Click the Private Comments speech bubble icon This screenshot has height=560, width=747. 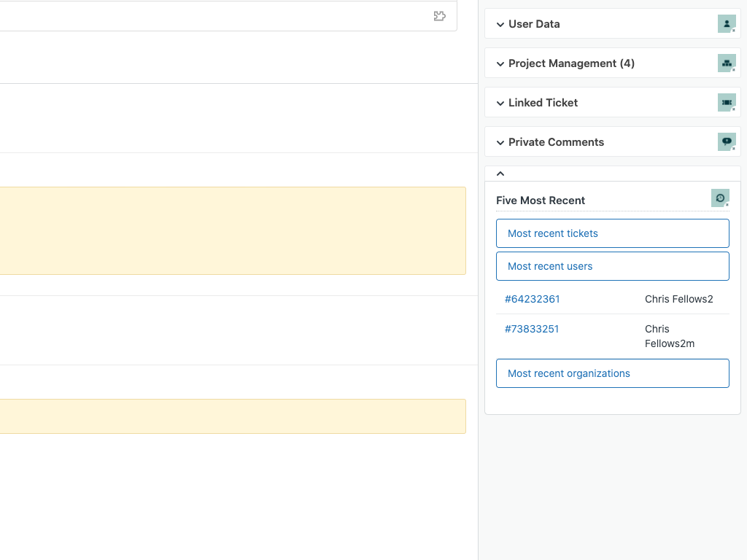[727, 141]
